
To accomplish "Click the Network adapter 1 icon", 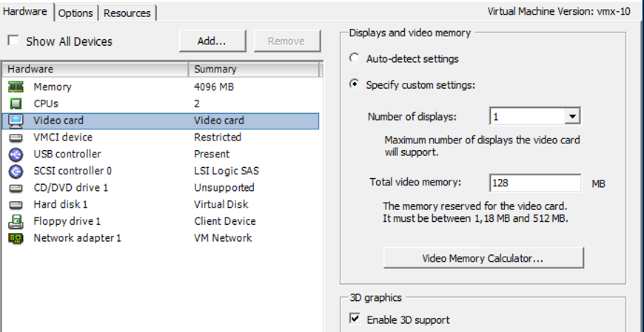I will click(16, 238).
